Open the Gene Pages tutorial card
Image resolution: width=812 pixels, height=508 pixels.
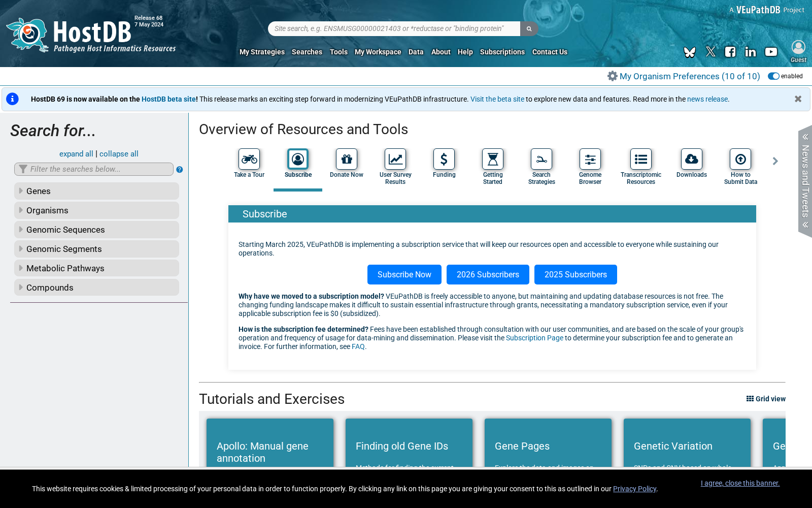548,443
